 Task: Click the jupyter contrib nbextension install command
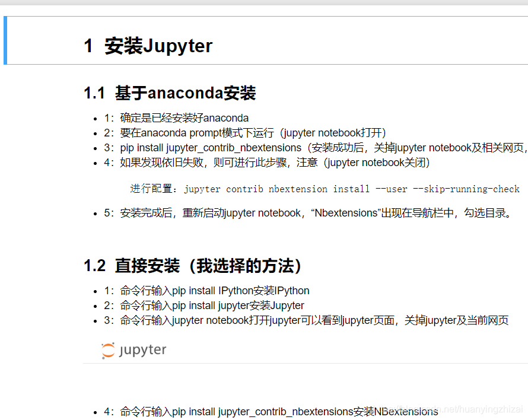[352, 189]
